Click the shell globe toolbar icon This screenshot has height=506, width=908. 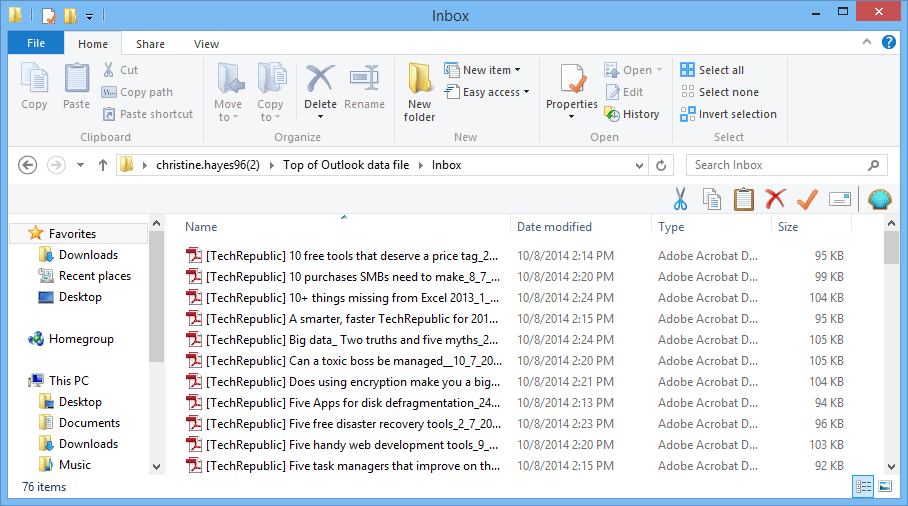coord(880,199)
